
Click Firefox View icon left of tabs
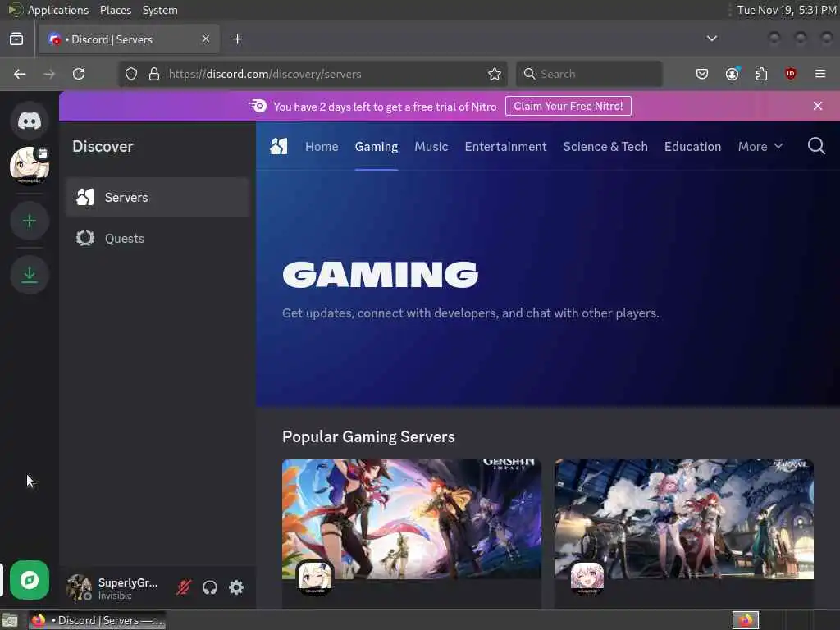point(16,39)
